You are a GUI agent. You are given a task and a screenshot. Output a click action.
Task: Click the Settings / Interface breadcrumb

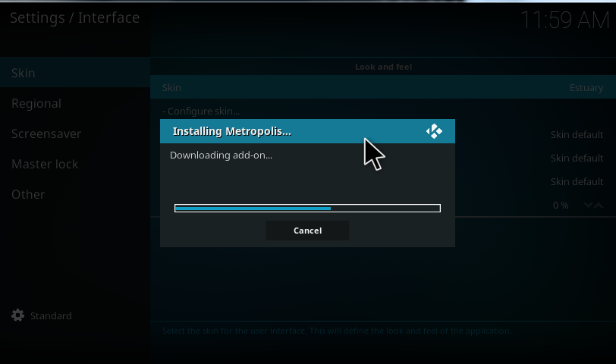[74, 17]
